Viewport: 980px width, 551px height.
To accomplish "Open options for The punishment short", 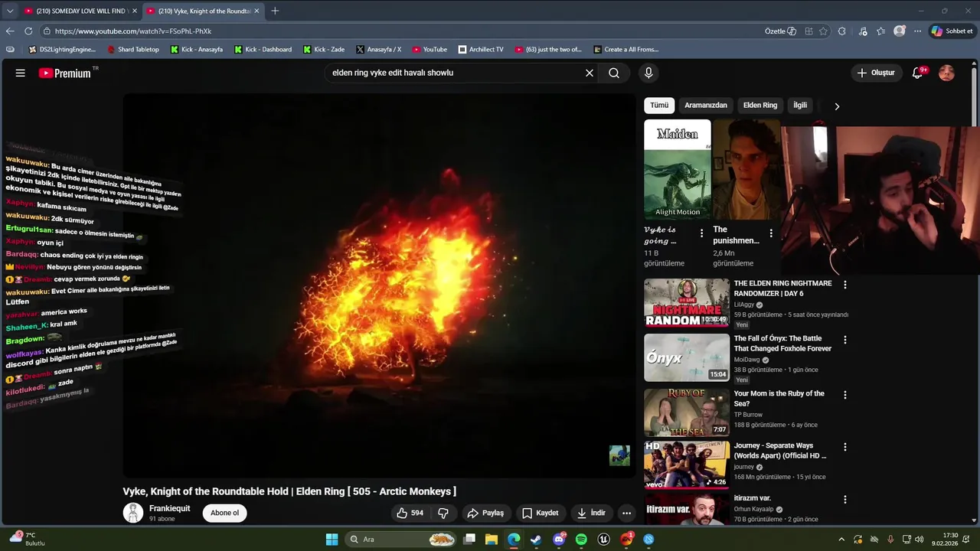I will (771, 233).
